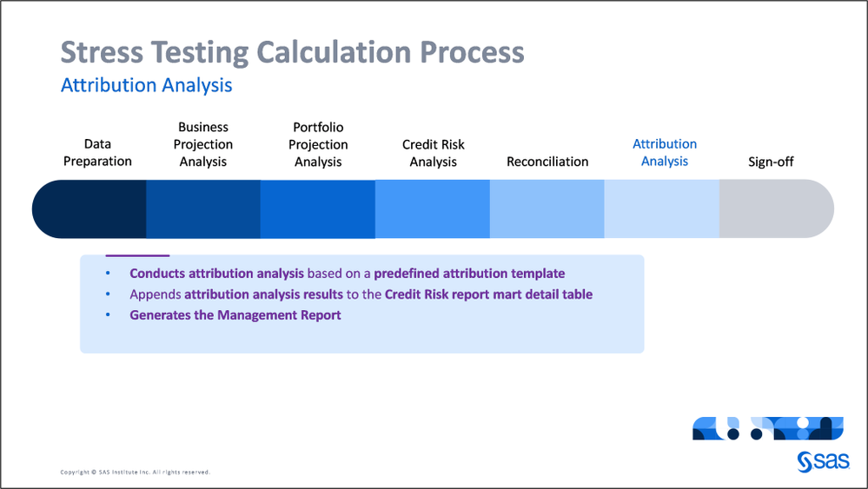Click the dark blue Business Projection segment
Viewport: 868px width, 489px height.
203,209
